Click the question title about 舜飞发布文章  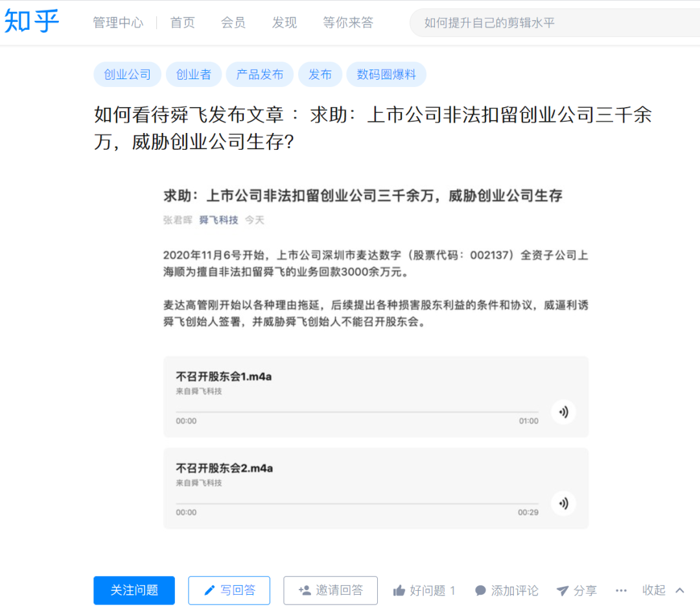point(373,128)
